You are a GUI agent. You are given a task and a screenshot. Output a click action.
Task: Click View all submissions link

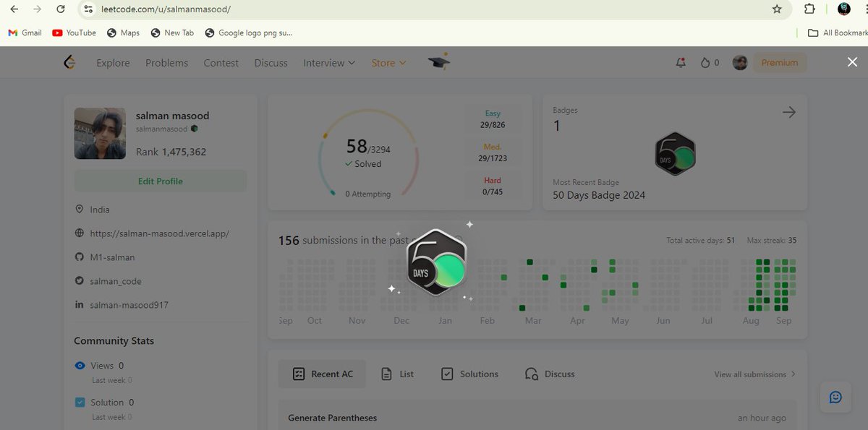[754, 374]
